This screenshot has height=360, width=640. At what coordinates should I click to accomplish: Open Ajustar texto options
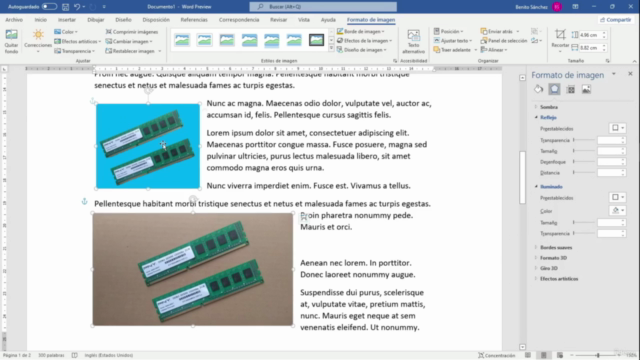pyautogui.click(x=453, y=40)
